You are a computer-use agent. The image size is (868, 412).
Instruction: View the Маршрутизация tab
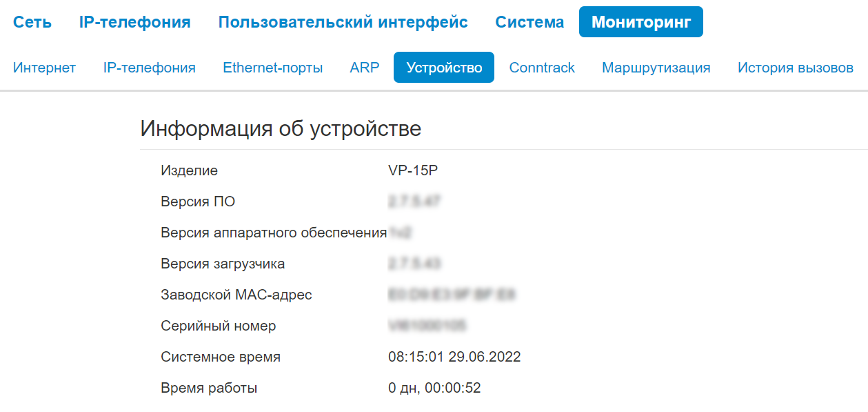point(656,68)
